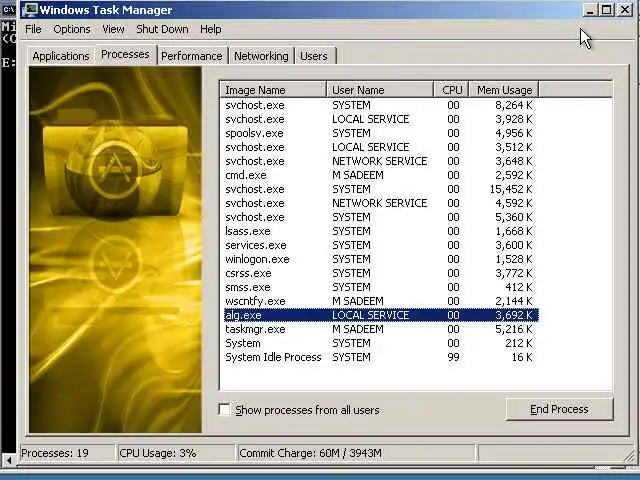Select the csrss.exe process
The height and width of the screenshot is (480, 640).
(x=381, y=273)
